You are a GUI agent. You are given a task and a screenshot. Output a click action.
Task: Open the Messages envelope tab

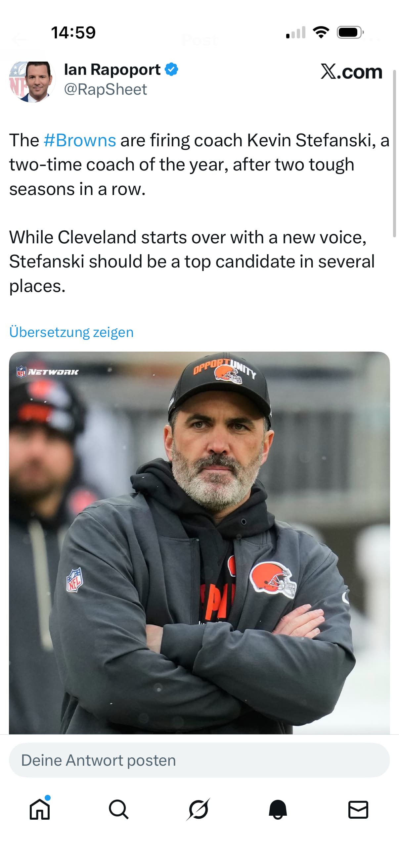coord(358,809)
